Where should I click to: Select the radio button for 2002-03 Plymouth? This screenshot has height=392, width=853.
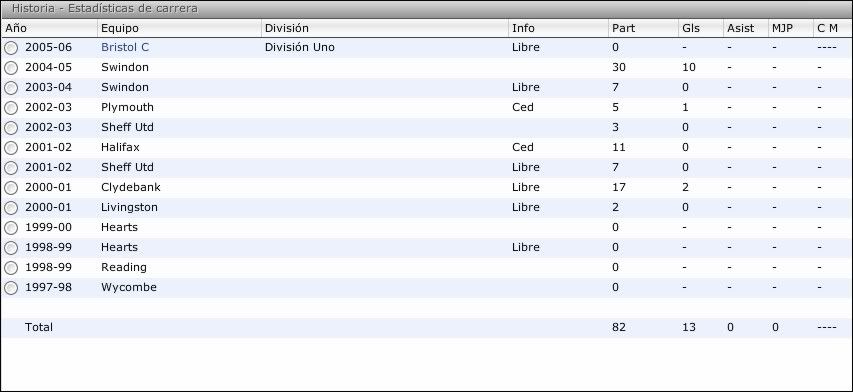pyautogui.click(x=11, y=108)
